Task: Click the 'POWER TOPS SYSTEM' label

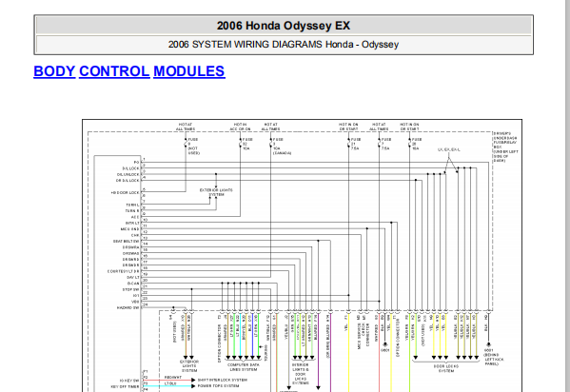Action: click(218, 386)
